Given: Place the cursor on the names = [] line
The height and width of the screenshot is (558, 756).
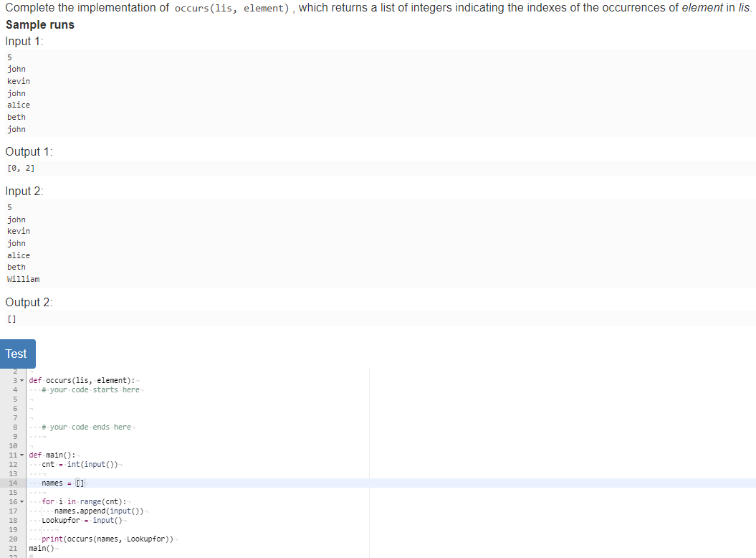Looking at the screenshot, I should coord(61,483).
